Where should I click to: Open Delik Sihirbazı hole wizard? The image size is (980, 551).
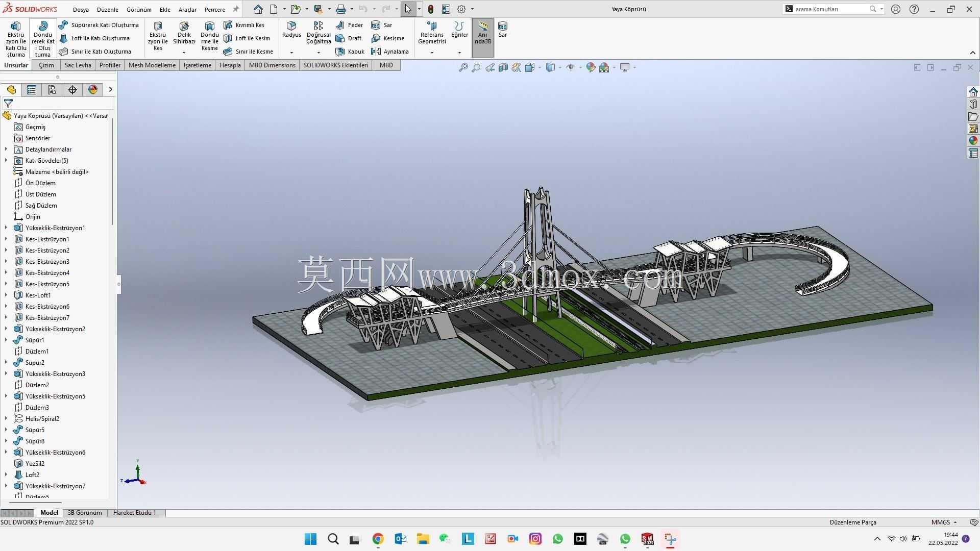point(184,33)
